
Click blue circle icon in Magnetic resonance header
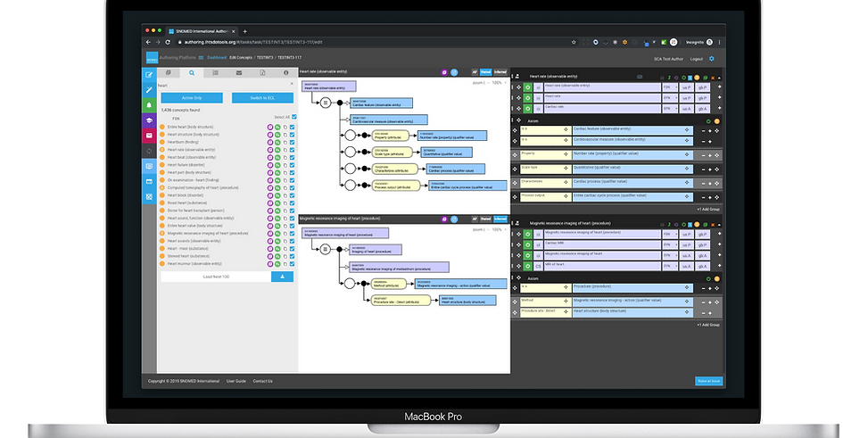click(x=454, y=219)
